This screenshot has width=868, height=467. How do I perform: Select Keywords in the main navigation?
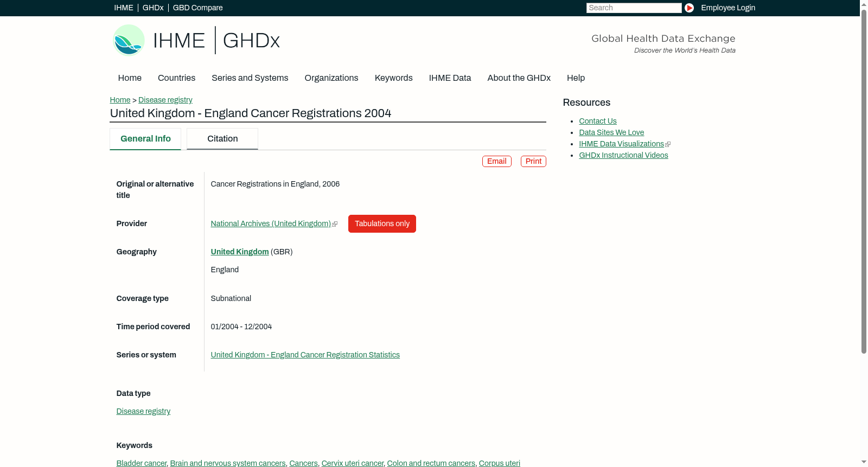tap(394, 78)
